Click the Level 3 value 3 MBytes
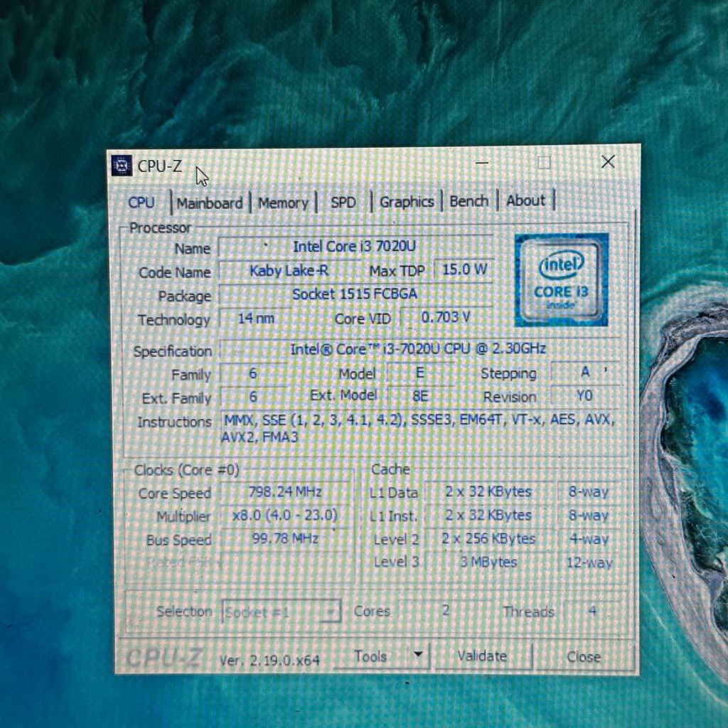Screen dimensions: 728x728 coord(488,562)
